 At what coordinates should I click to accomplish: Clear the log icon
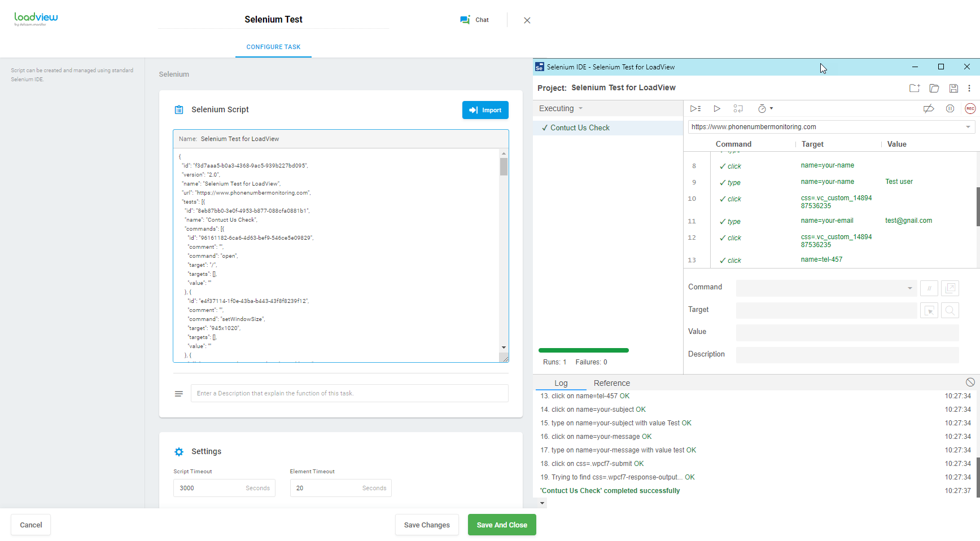coord(970,382)
